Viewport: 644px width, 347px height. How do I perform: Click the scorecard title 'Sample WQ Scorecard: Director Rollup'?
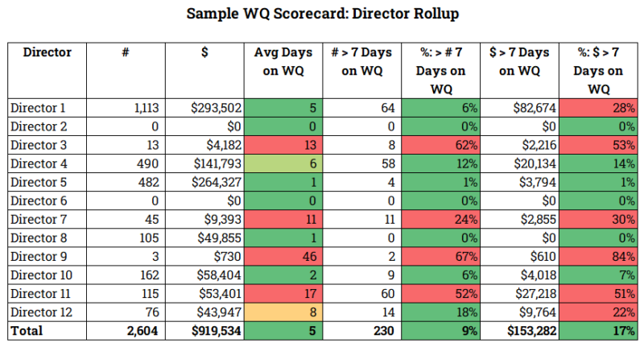[322, 14]
